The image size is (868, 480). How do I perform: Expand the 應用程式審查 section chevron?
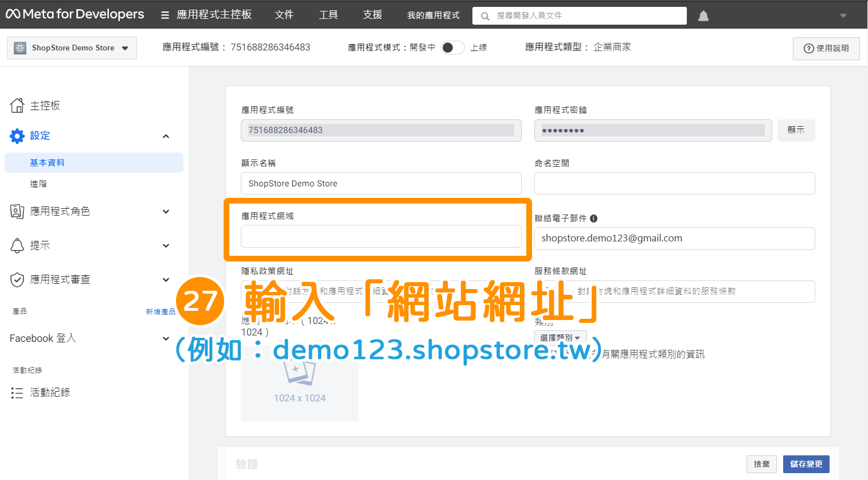166,280
